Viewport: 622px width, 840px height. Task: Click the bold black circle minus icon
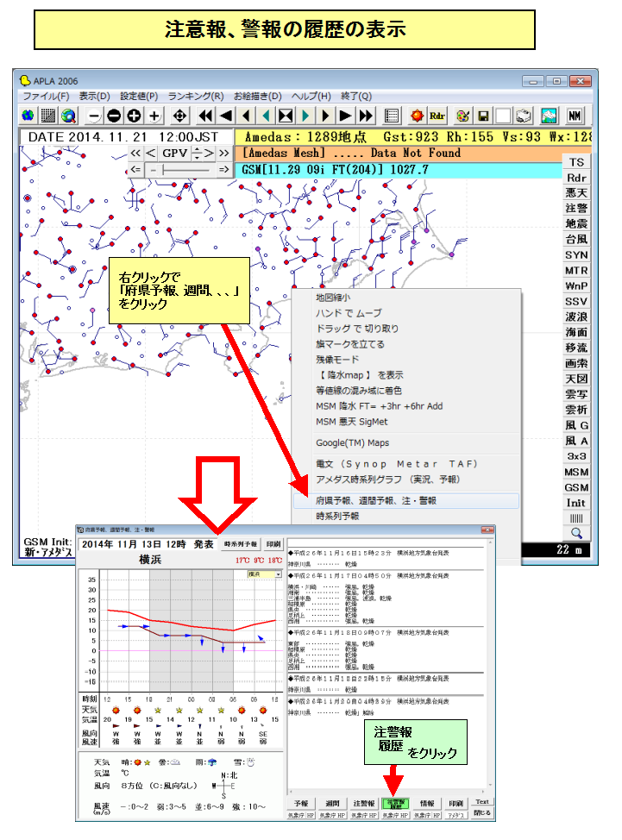point(114,116)
